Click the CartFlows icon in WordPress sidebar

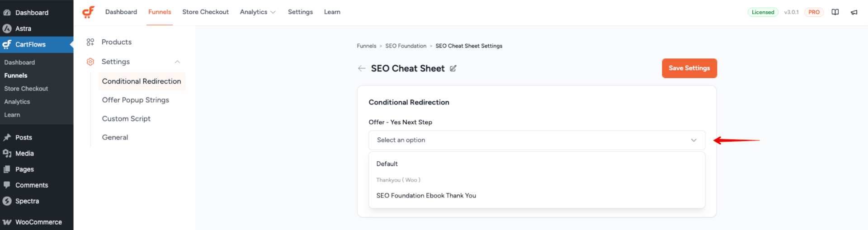(x=7, y=44)
